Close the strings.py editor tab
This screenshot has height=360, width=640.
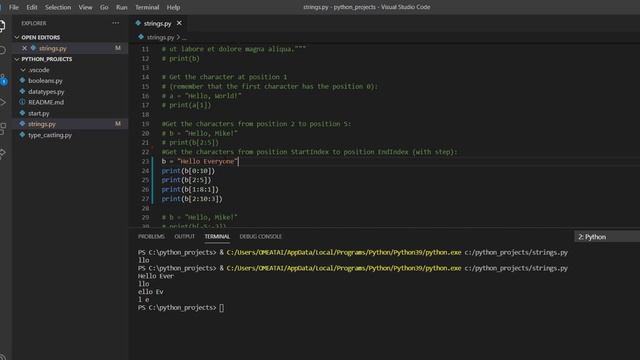click(x=179, y=23)
